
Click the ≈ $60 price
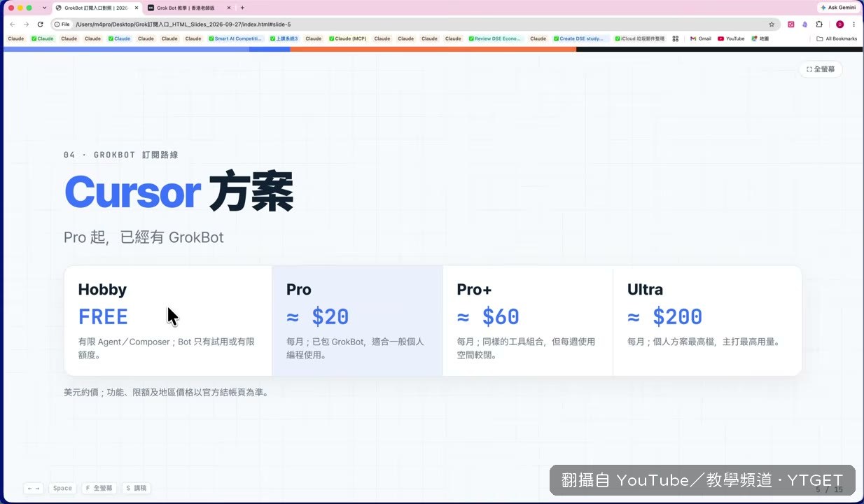click(488, 317)
